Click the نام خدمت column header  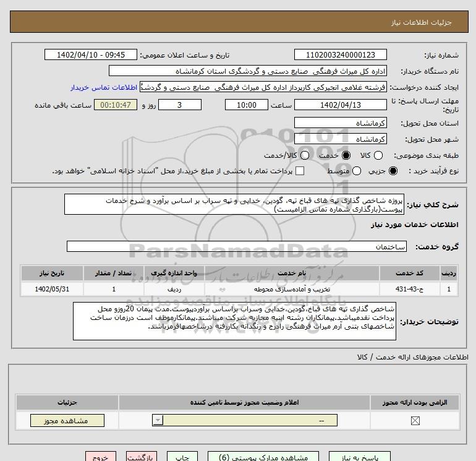pos(291,273)
